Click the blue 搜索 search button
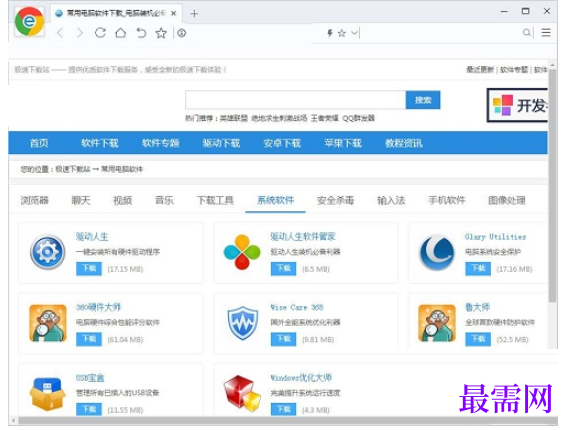Image resolution: width=571 pixels, height=430 pixels. point(423,100)
